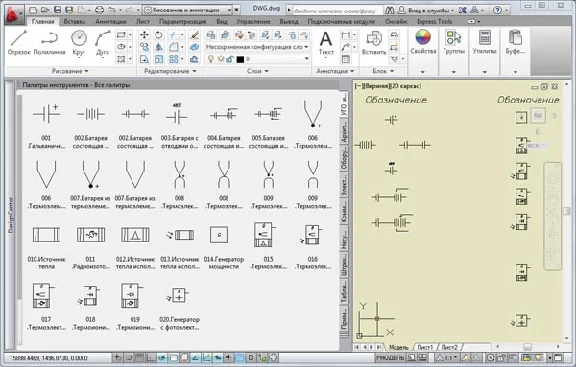The height and width of the screenshot is (367, 576).
Task: Toggle the layer lightbulb on/off icon
Action: pyautogui.click(x=210, y=59)
